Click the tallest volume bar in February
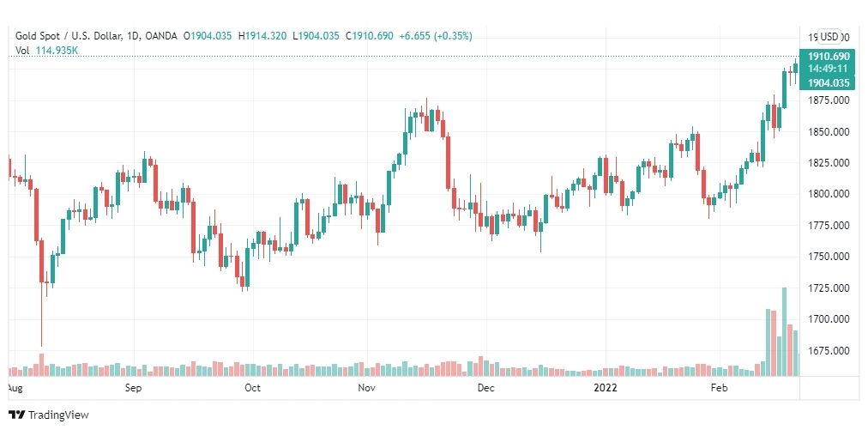868x430 pixels. pos(785,332)
